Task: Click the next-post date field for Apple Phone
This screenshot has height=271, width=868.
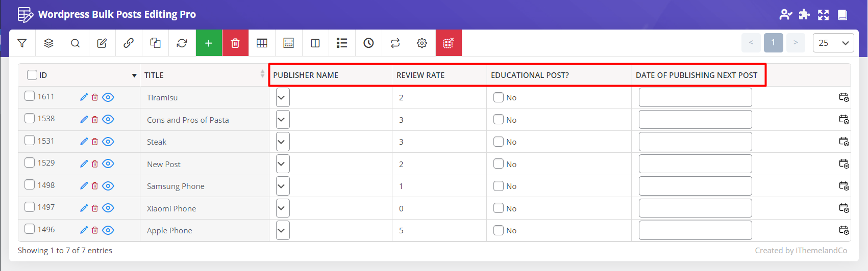Action: tap(695, 230)
